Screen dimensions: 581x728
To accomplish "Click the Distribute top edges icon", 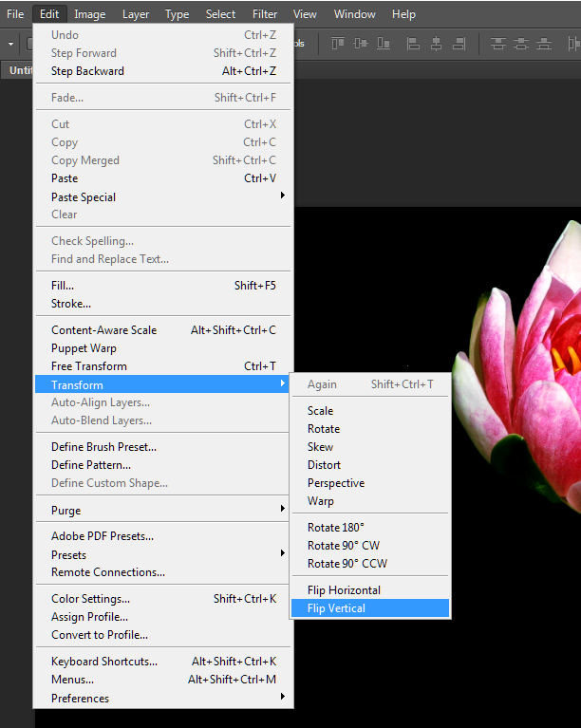I will pos(498,44).
